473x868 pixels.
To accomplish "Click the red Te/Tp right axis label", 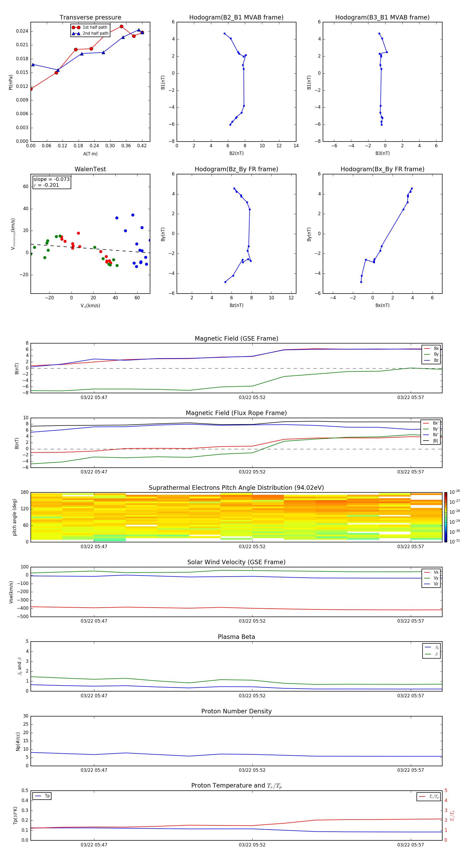I will 453,816.
